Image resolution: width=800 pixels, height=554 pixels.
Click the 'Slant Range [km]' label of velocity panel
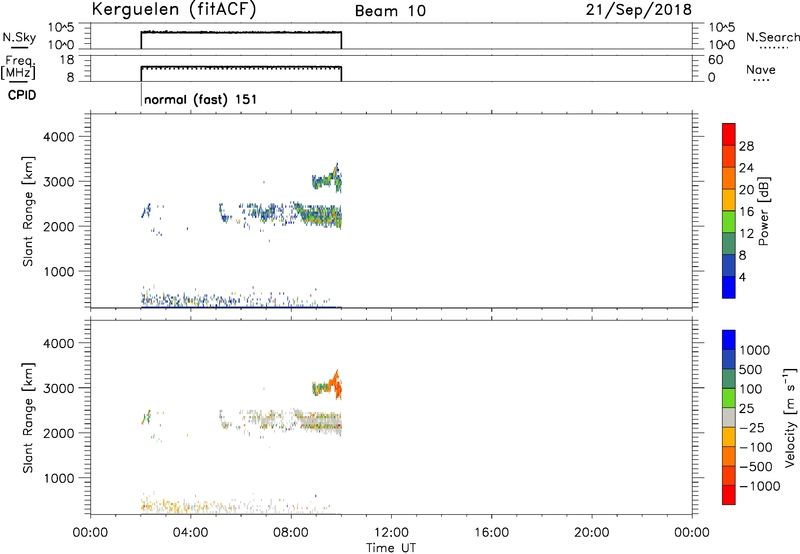[x=28, y=418]
